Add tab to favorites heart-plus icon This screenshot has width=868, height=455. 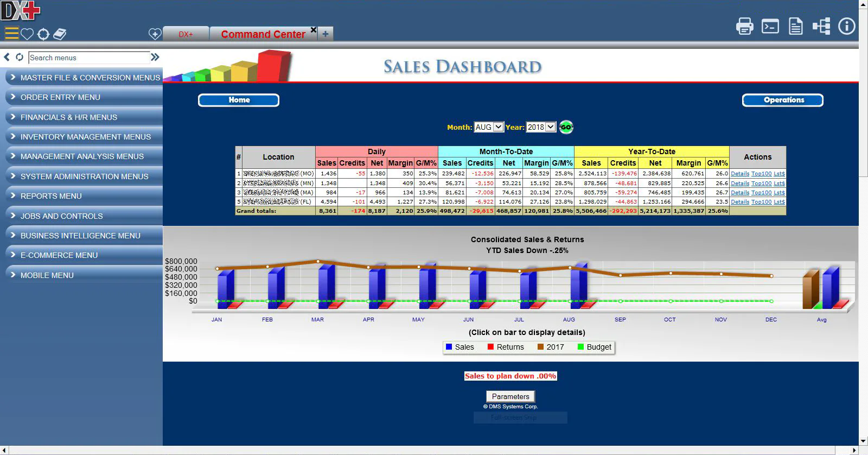[155, 34]
